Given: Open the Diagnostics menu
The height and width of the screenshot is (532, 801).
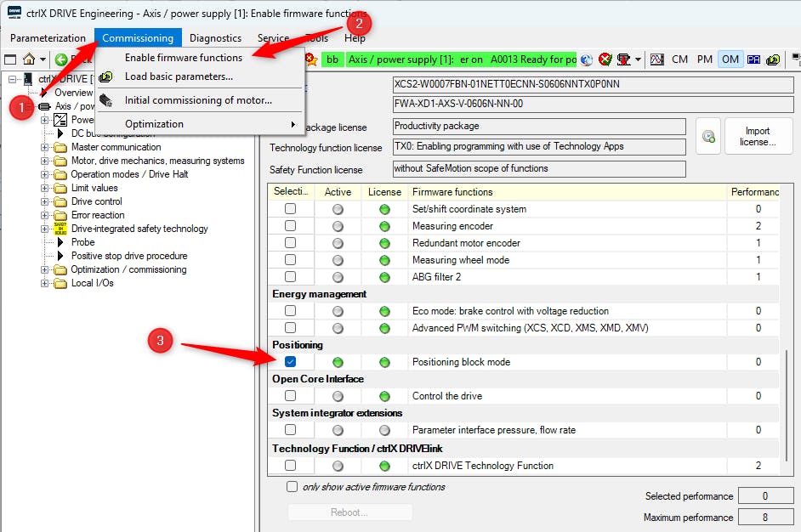Looking at the screenshot, I should [215, 38].
